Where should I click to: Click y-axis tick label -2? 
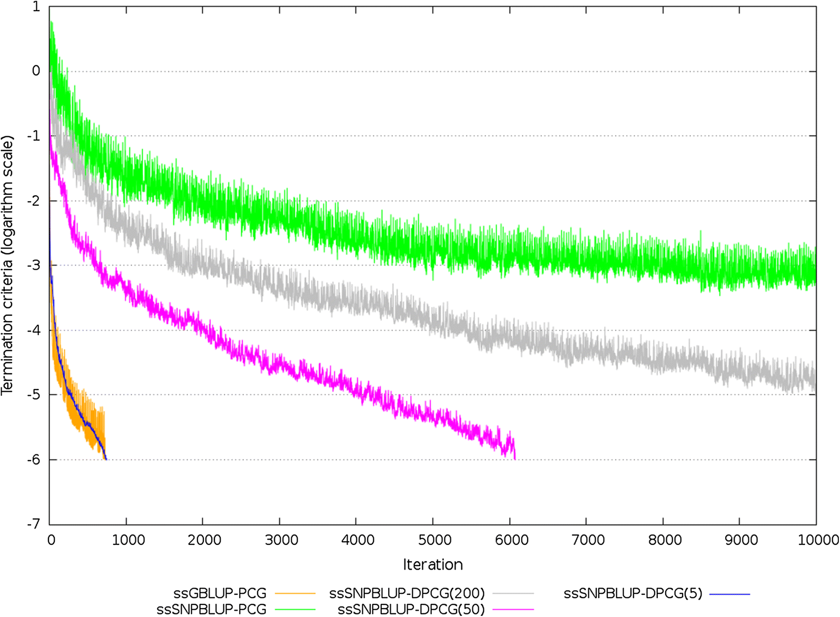click(34, 201)
